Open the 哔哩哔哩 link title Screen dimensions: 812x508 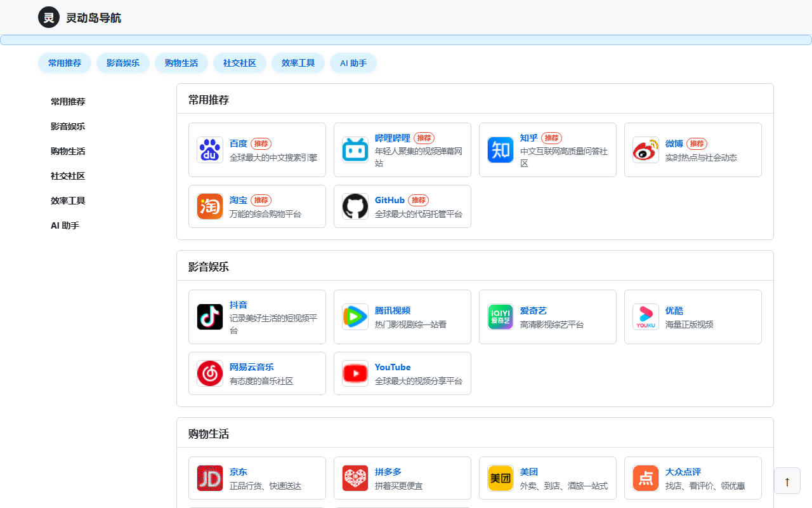click(393, 138)
